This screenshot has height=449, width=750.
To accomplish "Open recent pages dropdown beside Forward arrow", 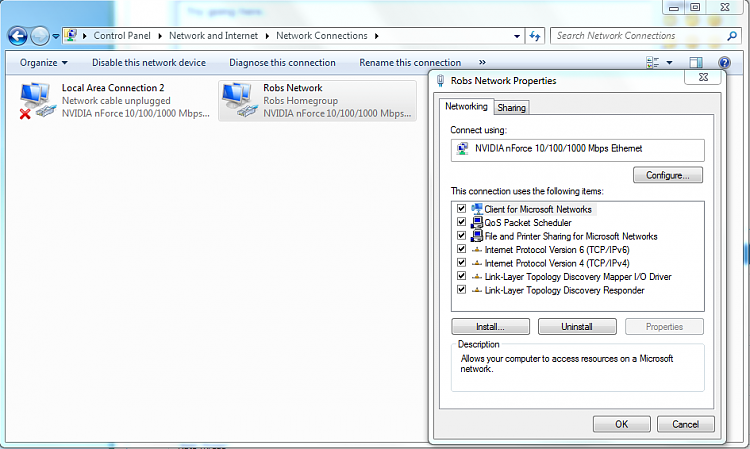I will (55, 36).
